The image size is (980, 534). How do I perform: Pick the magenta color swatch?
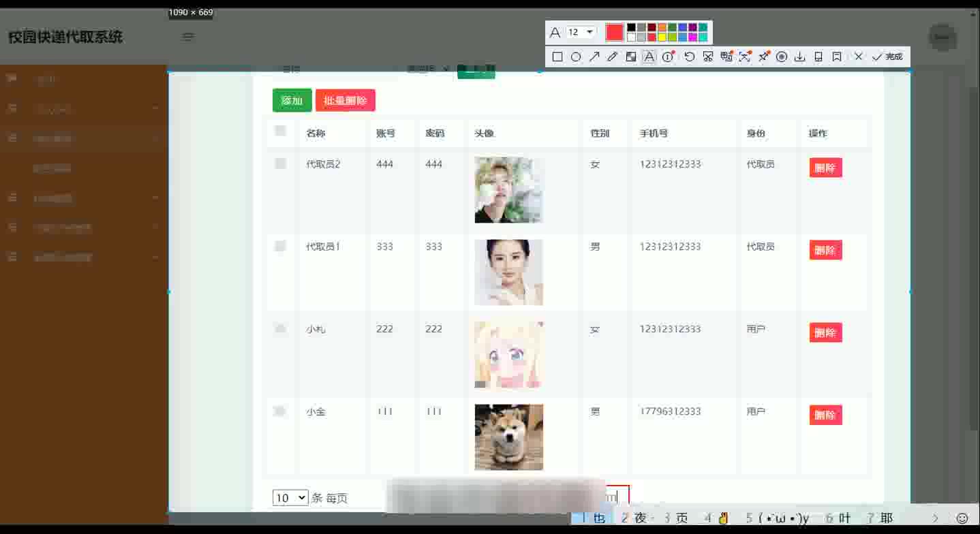pos(692,37)
